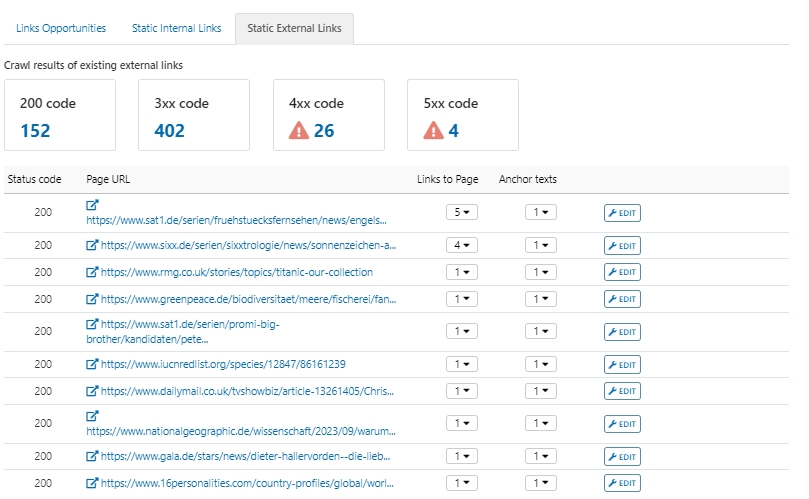Image resolution: width=809 pixels, height=499 pixels.
Task: Click external link icon beside greenpeace.de URL
Action: tap(92, 299)
